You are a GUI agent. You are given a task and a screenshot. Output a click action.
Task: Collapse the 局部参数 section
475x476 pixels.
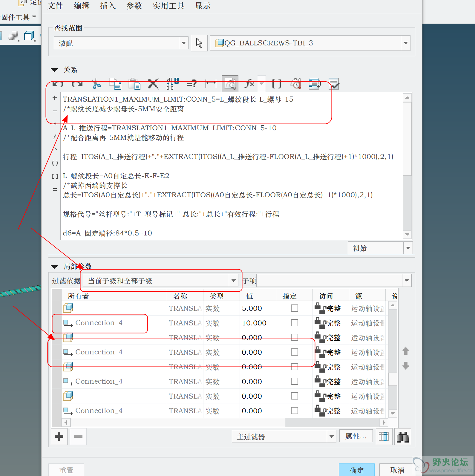click(x=54, y=267)
